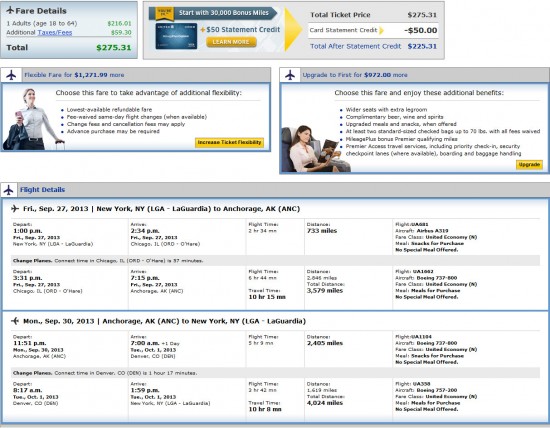Click the airplane icon in Upgrade to First header
550x428 pixels.
pyautogui.click(x=290, y=75)
